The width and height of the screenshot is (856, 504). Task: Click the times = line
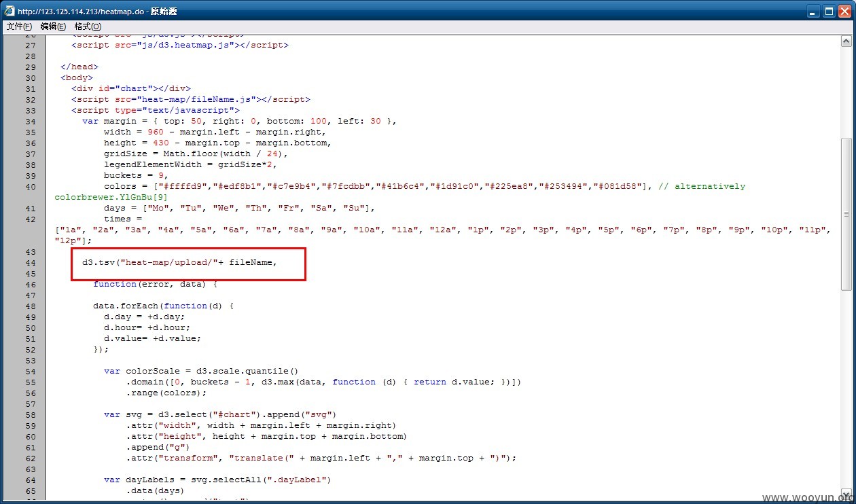pos(122,219)
